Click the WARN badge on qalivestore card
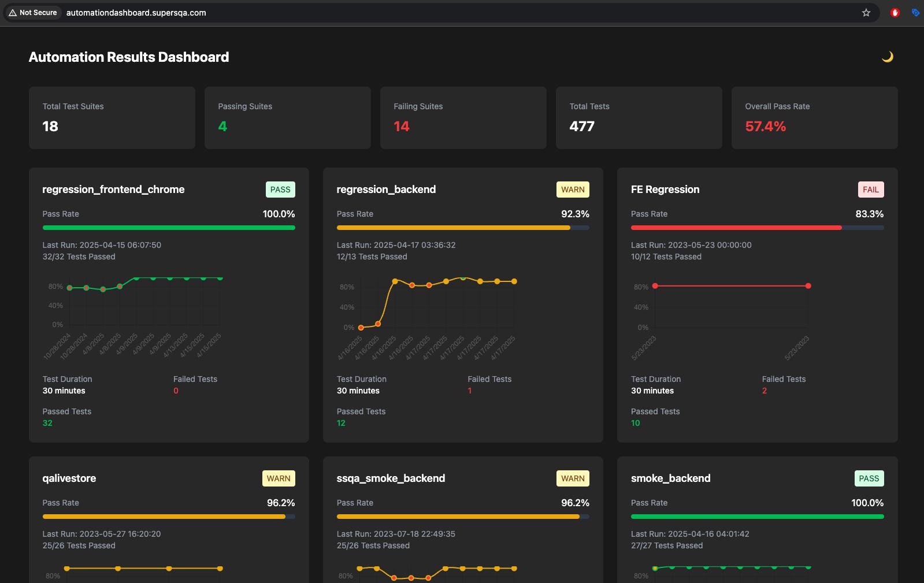Viewport: 924px width, 583px height. (279, 478)
